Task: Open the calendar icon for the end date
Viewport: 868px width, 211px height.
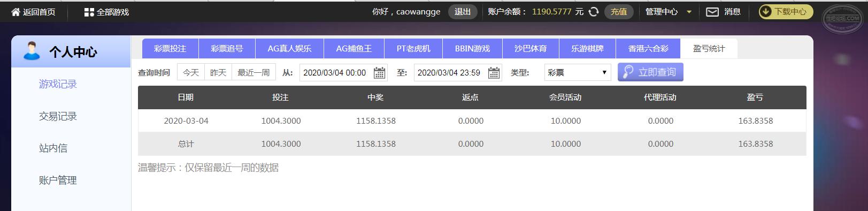Action: [x=494, y=73]
